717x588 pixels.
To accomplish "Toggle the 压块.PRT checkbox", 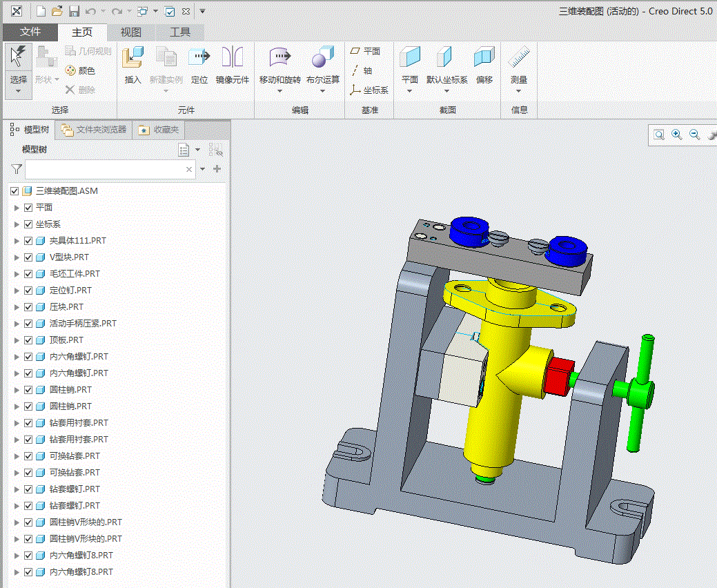I will click(28, 307).
